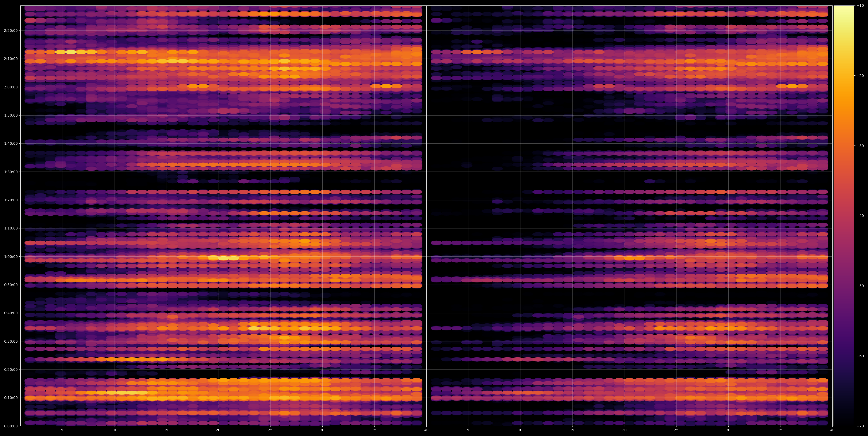Click the −50 colorbar tick label

[860, 286]
